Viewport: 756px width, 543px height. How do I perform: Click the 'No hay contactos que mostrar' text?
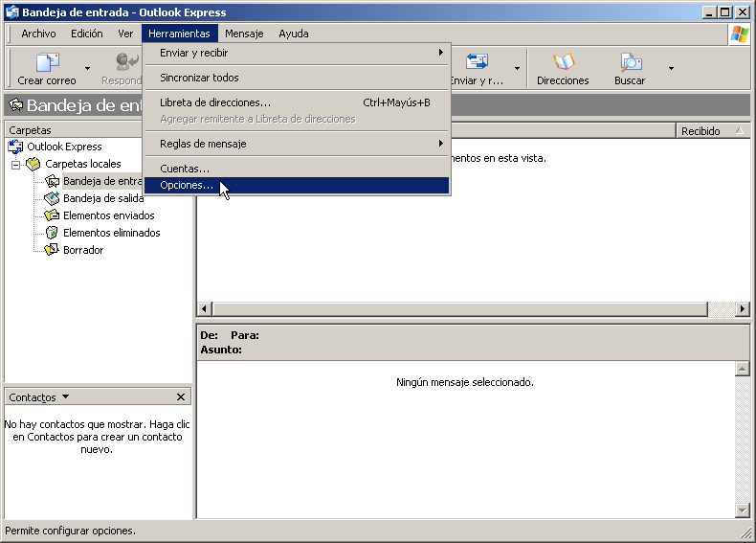(x=97, y=437)
